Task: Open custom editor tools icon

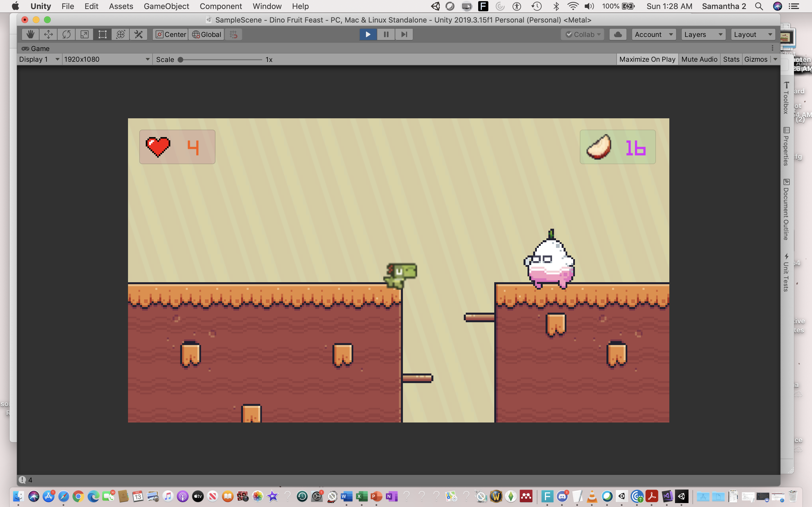Action: tap(139, 35)
